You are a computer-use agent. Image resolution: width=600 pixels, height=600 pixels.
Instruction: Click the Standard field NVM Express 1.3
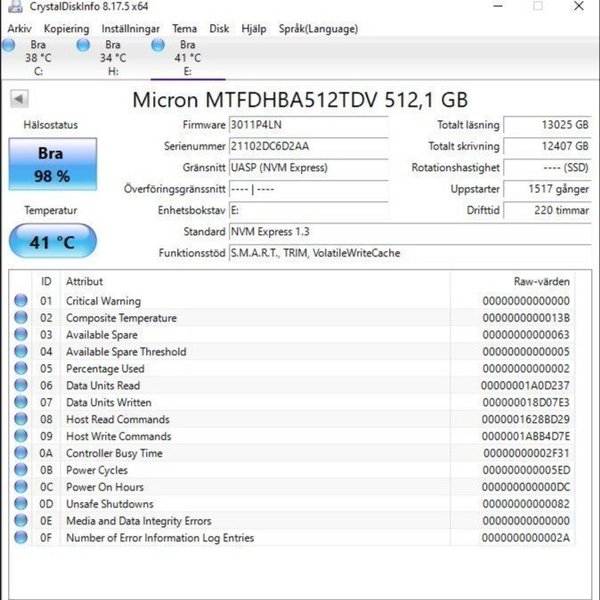410,232
